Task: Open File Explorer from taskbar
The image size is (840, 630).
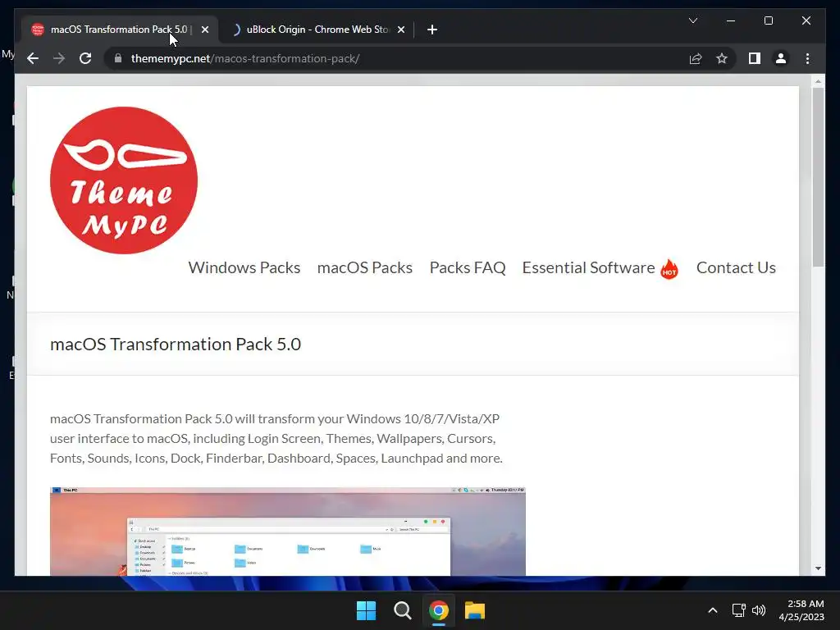Action: [x=475, y=610]
